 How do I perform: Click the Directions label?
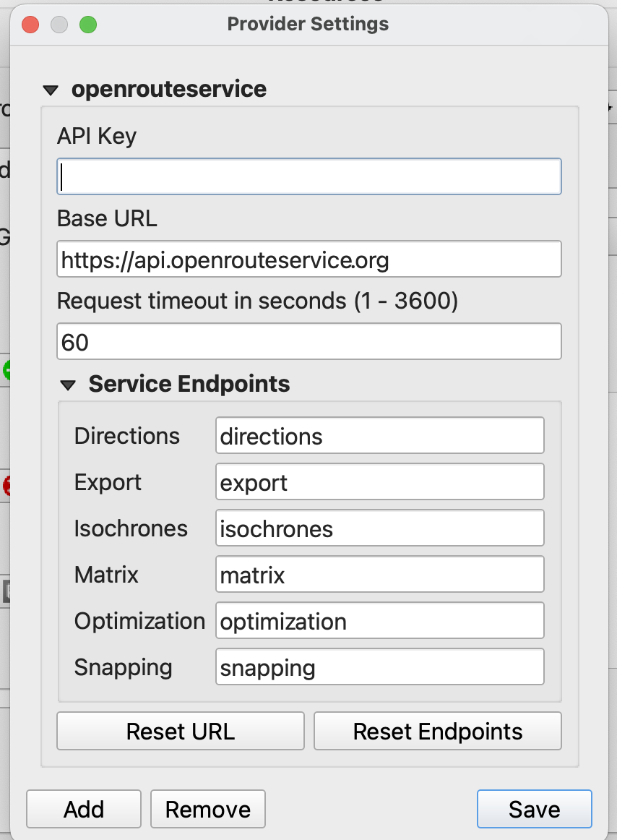pyautogui.click(x=127, y=435)
